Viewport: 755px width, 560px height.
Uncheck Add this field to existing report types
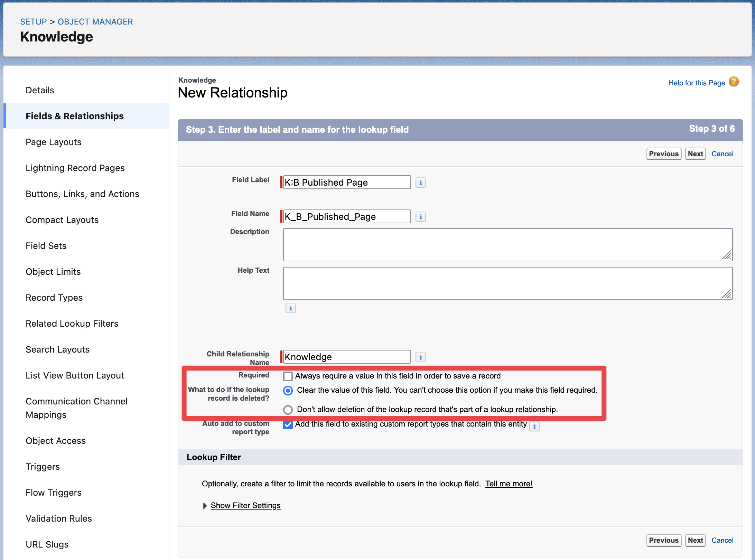pyautogui.click(x=288, y=424)
